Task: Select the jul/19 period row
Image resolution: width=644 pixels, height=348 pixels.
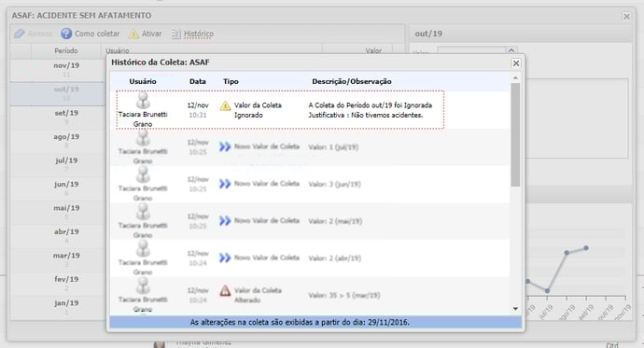Action: (x=58, y=165)
